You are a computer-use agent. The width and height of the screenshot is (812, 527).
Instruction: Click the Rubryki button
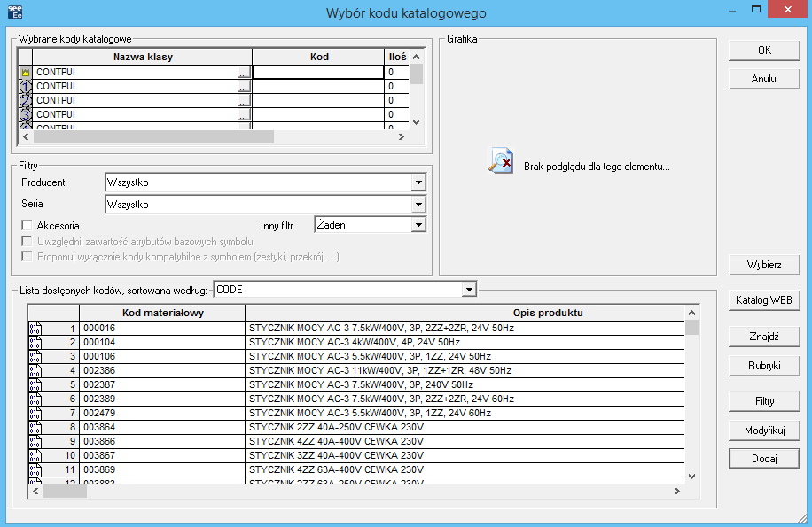pos(764,366)
